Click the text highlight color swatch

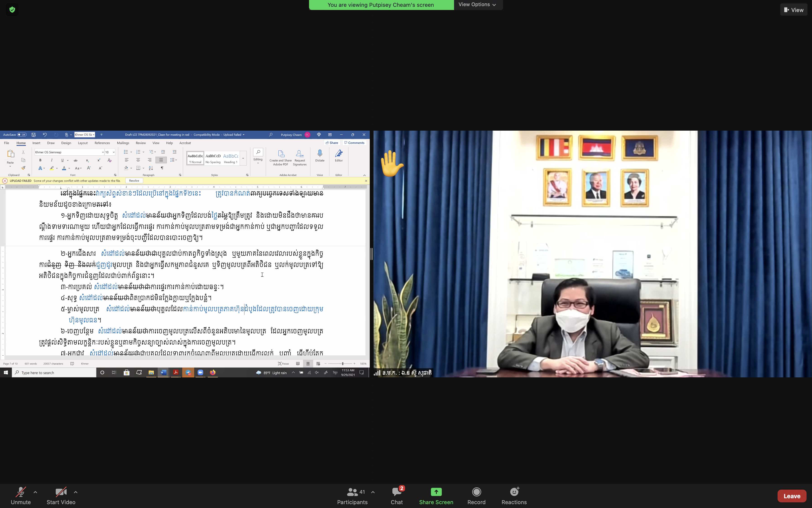[x=52, y=168]
